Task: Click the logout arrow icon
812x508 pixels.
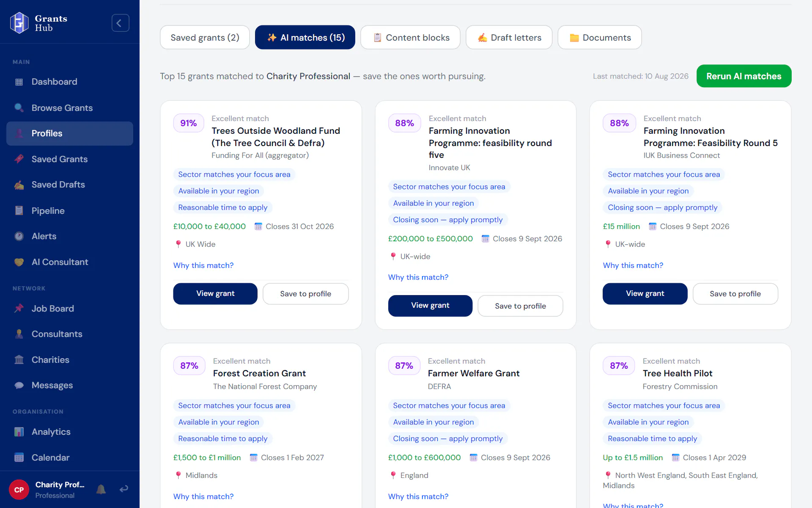Action: click(124, 489)
